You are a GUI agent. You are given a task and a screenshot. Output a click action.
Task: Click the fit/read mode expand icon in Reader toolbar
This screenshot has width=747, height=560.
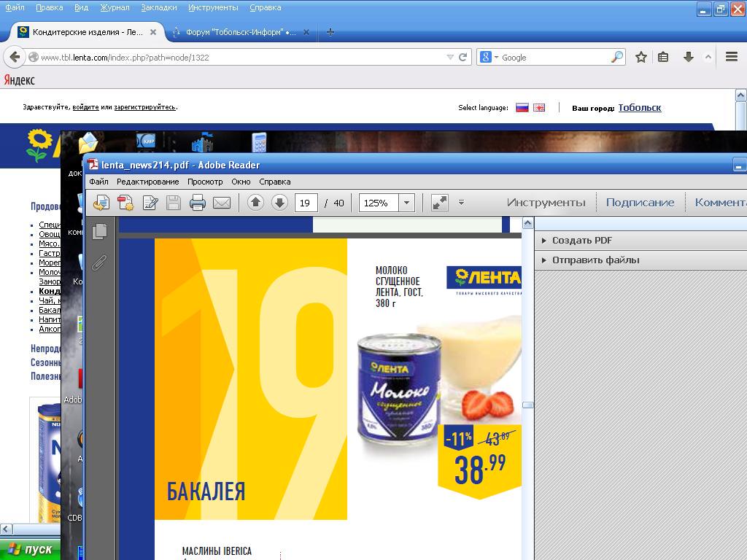point(439,203)
